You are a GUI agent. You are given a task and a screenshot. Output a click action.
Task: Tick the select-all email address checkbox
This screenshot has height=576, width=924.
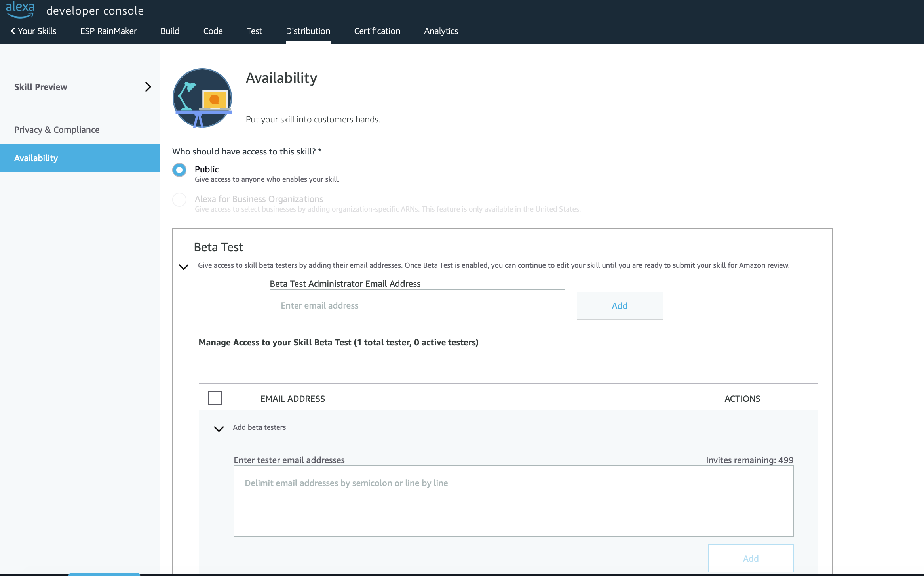point(215,398)
